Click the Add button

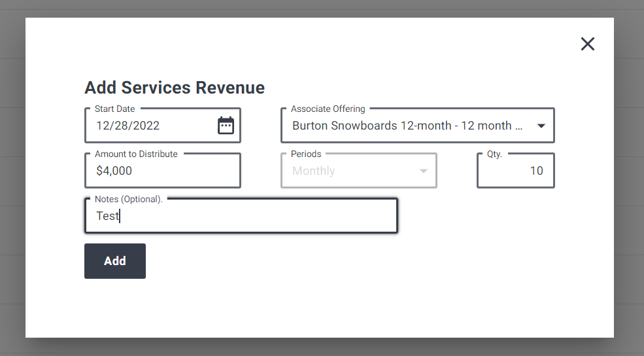[x=115, y=261]
